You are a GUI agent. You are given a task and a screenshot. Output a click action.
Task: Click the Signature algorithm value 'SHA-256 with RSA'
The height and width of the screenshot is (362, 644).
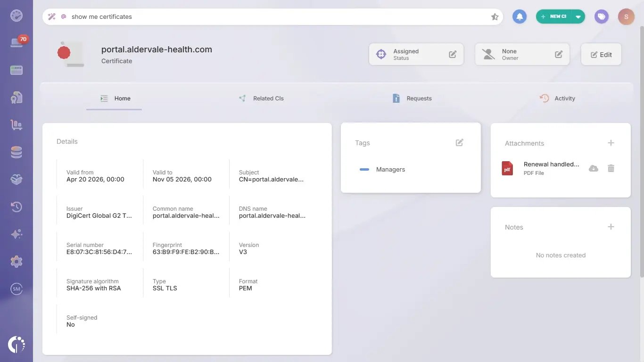pyautogui.click(x=94, y=288)
